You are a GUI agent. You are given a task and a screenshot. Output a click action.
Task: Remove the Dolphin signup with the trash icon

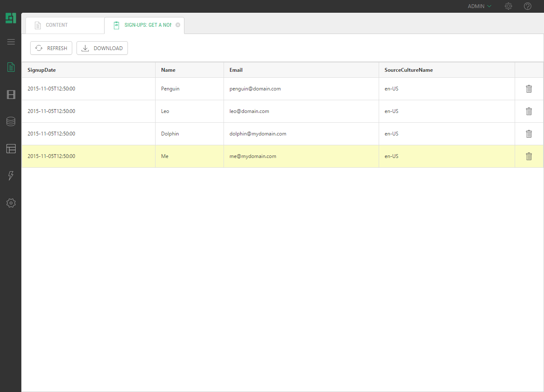tap(529, 134)
